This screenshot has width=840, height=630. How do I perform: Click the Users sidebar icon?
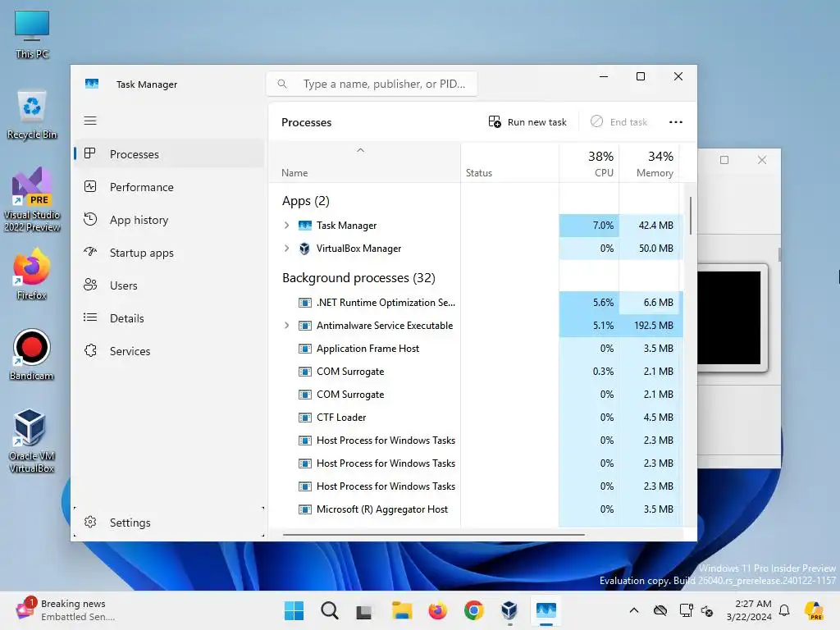90,285
